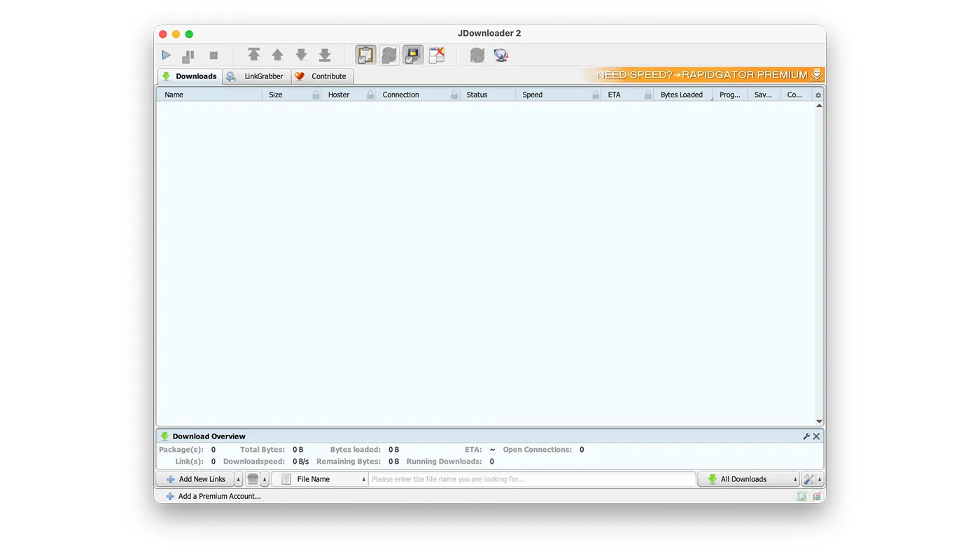
Task: Move selected download to top of queue
Action: (253, 55)
